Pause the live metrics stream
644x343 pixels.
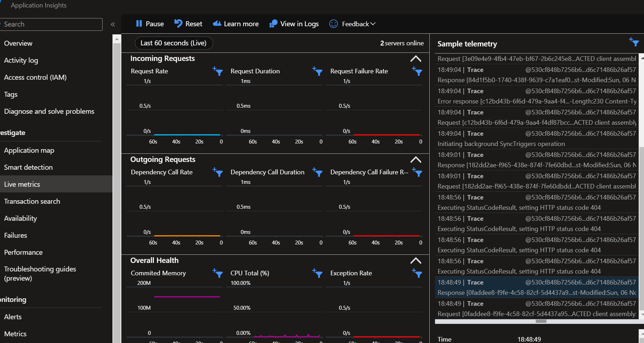(150, 24)
